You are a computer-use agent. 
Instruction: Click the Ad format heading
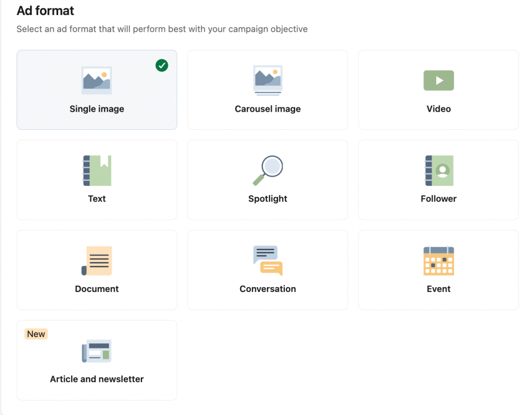[x=45, y=10]
